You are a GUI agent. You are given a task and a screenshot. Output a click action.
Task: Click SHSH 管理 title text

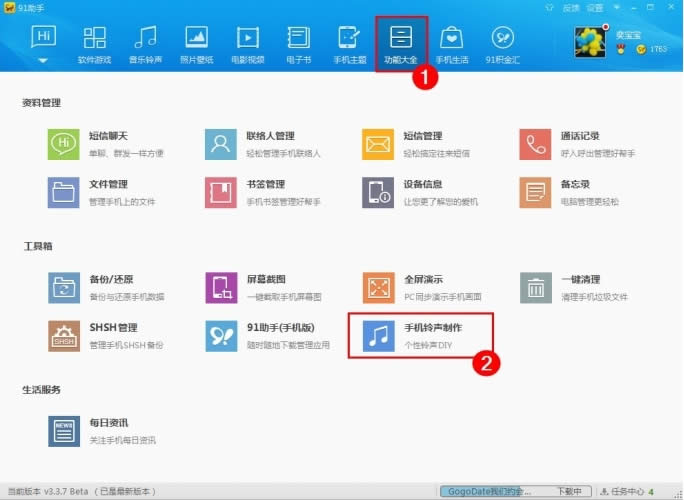point(113,328)
